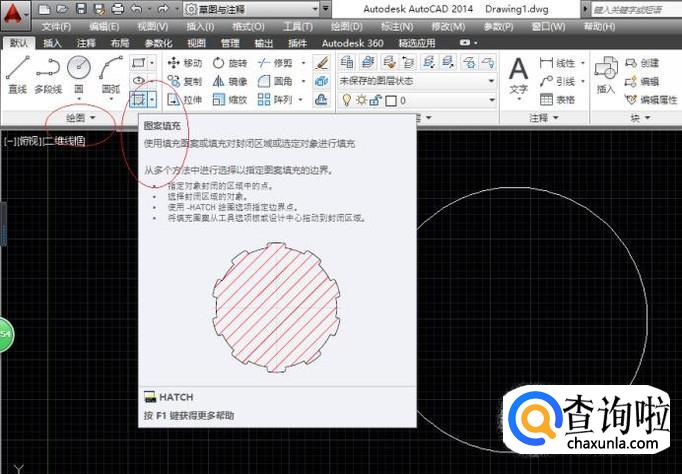Click the Mirror (镜像) tool
This screenshot has width=682, height=474.
(228, 81)
